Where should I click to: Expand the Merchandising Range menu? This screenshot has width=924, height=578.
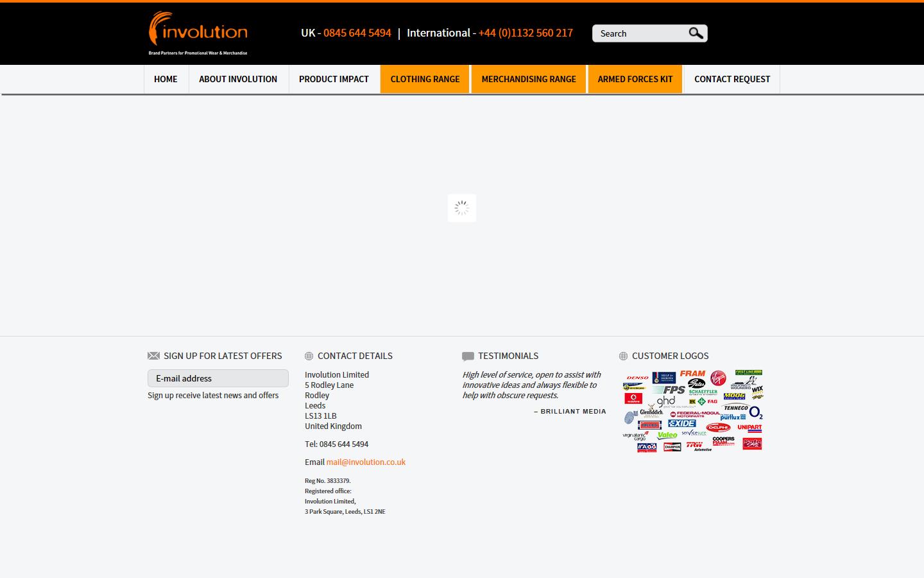pyautogui.click(x=529, y=79)
